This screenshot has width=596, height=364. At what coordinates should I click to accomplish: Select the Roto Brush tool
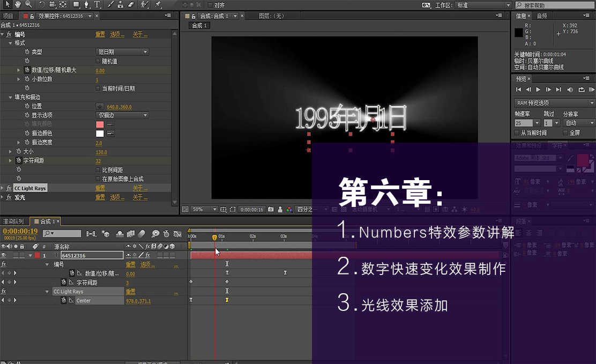(x=144, y=5)
